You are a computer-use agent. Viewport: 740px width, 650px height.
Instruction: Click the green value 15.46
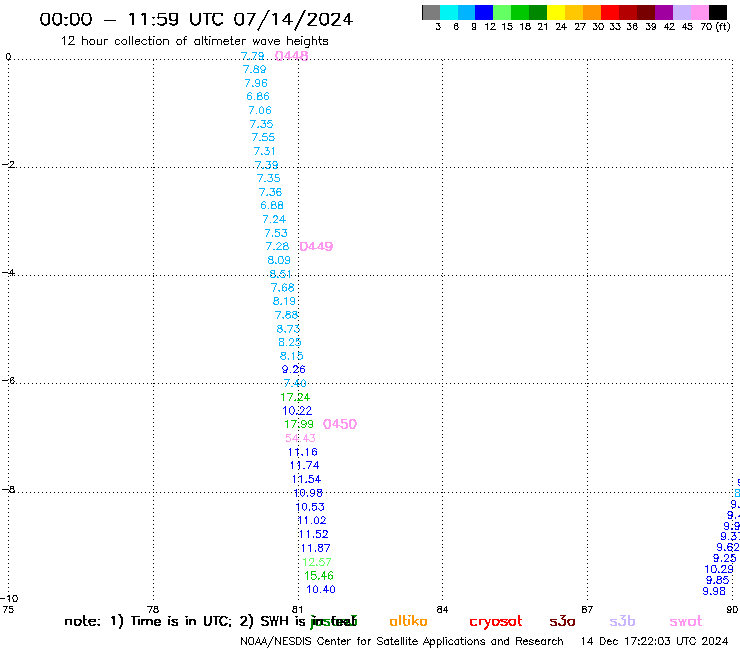[319, 576]
